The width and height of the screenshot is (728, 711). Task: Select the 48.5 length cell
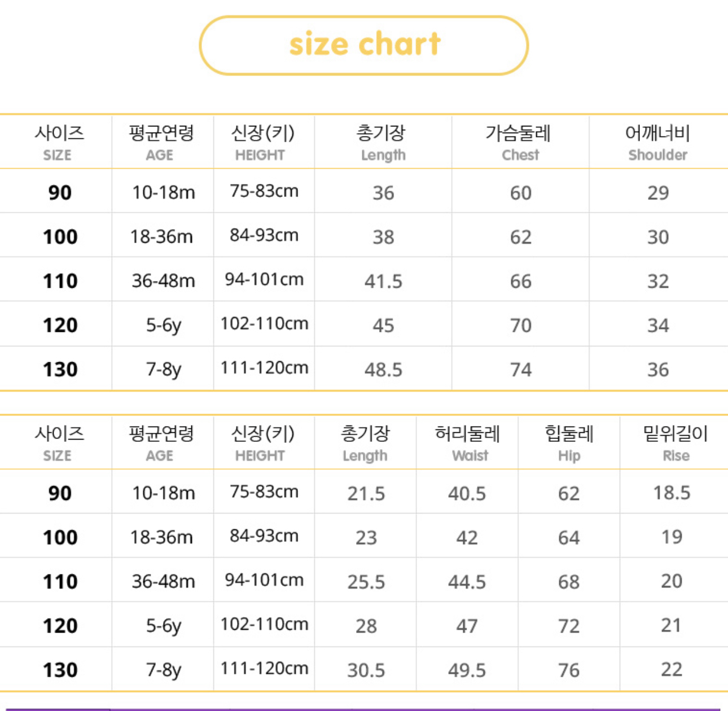point(383,370)
